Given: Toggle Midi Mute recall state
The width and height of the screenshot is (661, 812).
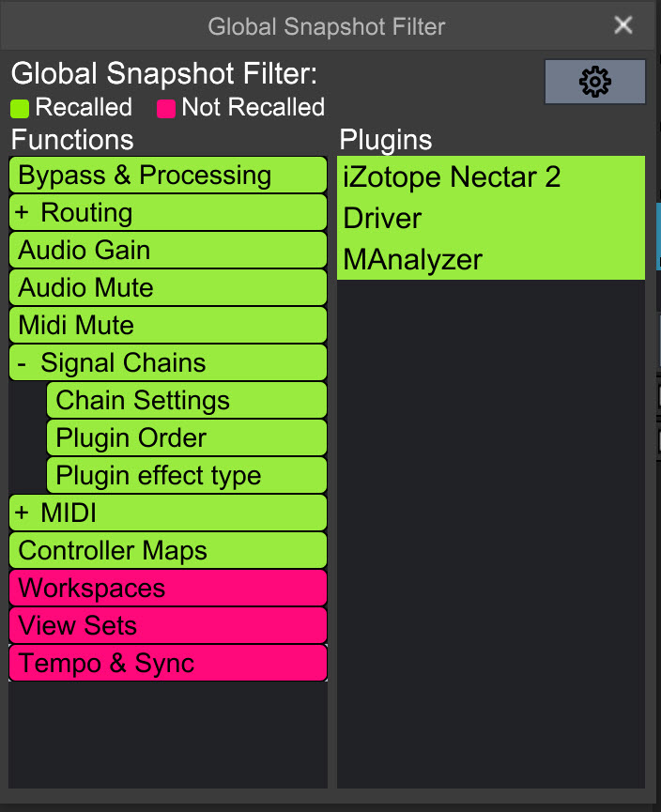Looking at the screenshot, I should pyautogui.click(x=167, y=326).
